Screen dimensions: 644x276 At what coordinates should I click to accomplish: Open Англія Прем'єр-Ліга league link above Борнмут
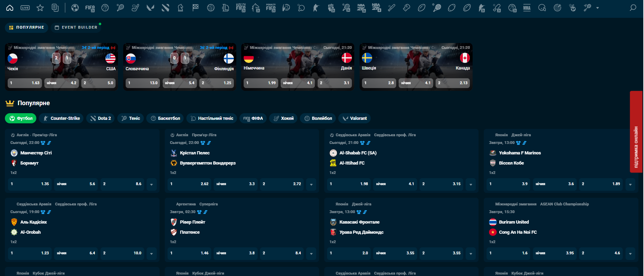[37, 135]
